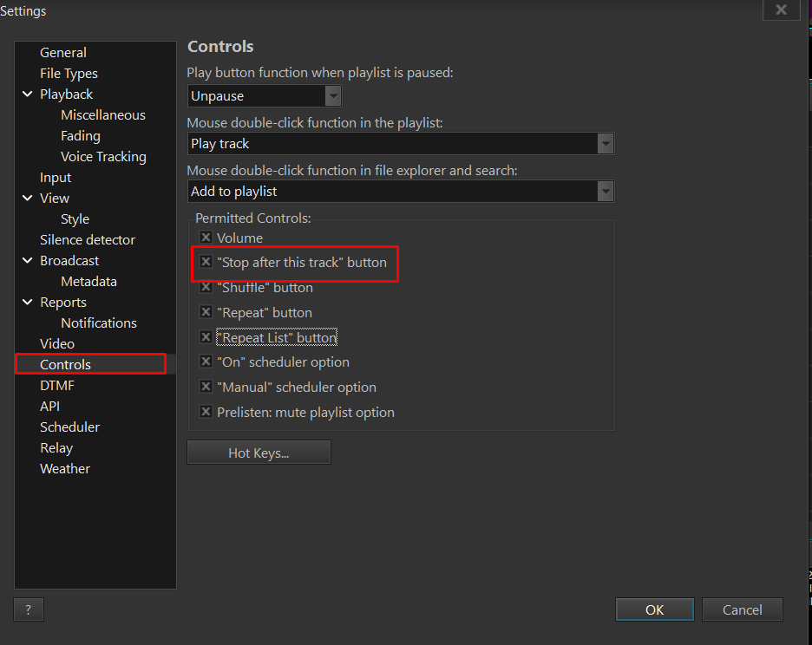Open the Add to playlist dropdown
The height and width of the screenshot is (645, 812).
point(606,192)
